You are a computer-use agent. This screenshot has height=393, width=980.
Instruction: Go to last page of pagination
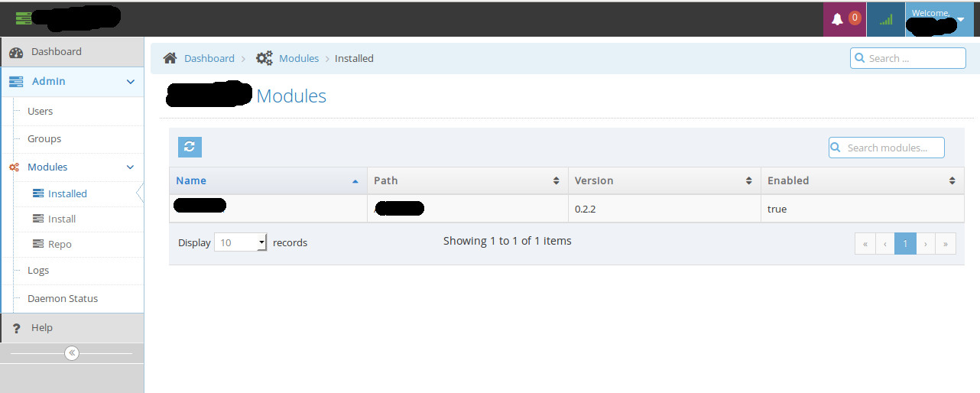(946, 244)
